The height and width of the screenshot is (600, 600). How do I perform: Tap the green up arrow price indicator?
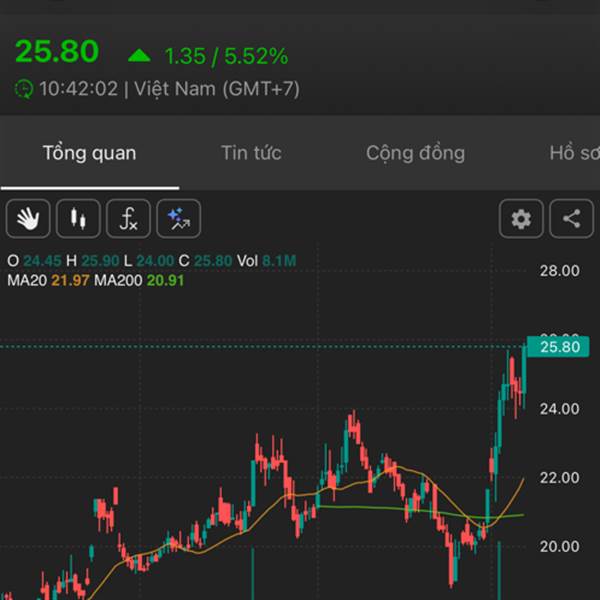tap(139, 55)
